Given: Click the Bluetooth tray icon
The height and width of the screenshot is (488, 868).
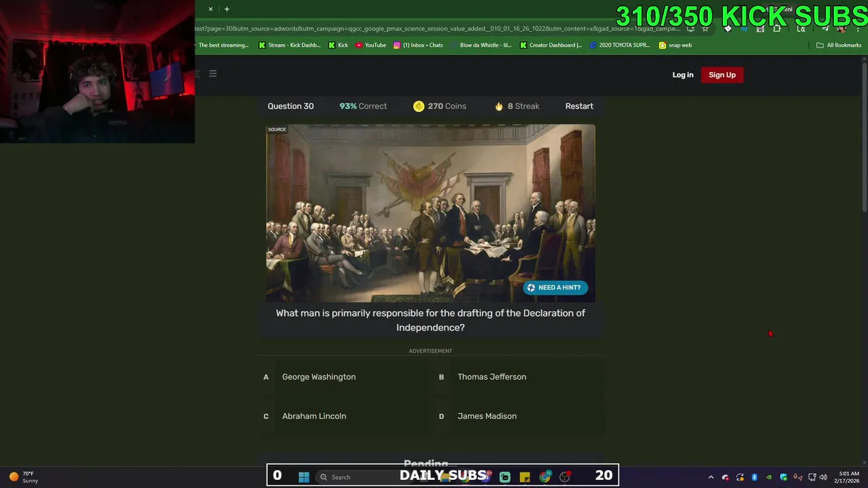Looking at the screenshot, I should click(x=754, y=477).
